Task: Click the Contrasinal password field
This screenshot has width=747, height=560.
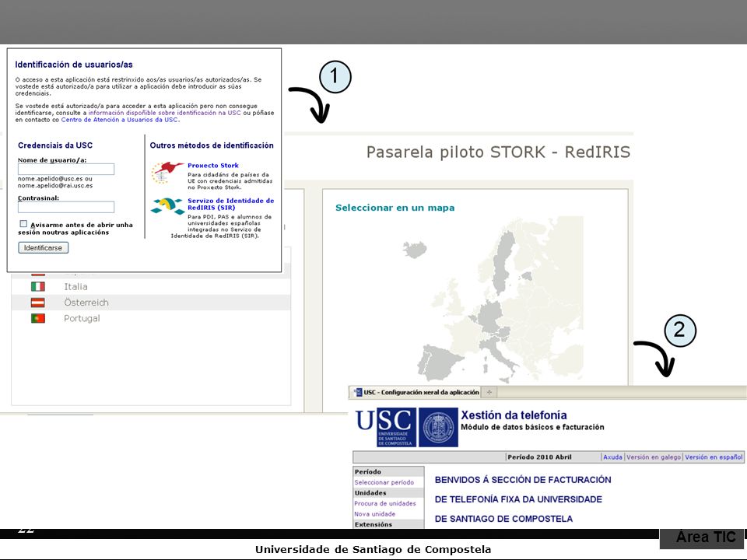Action: click(66, 207)
